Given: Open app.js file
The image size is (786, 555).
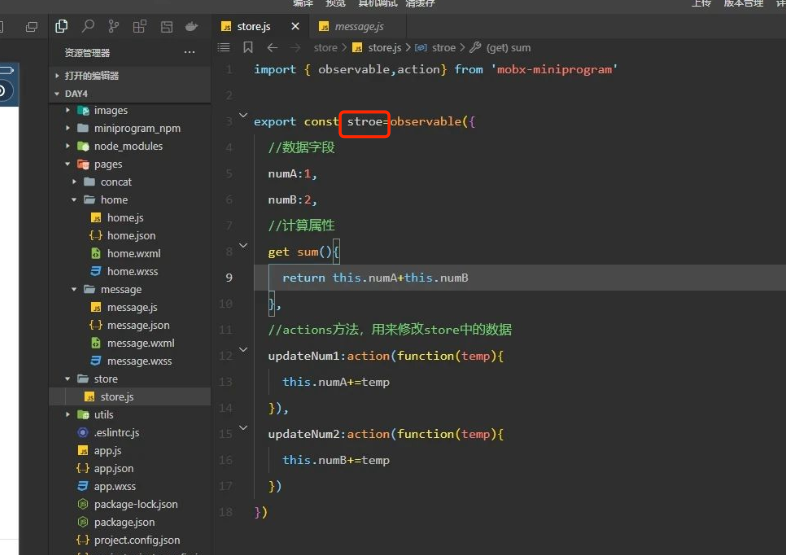Looking at the screenshot, I should click(130, 450).
